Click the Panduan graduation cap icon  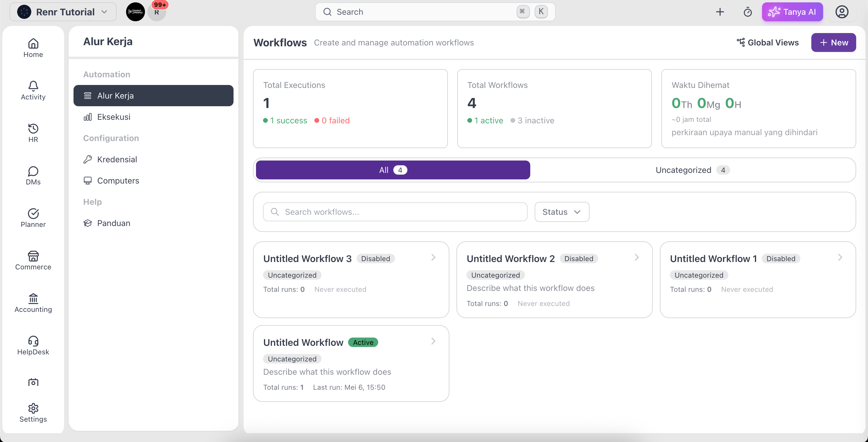click(x=88, y=223)
